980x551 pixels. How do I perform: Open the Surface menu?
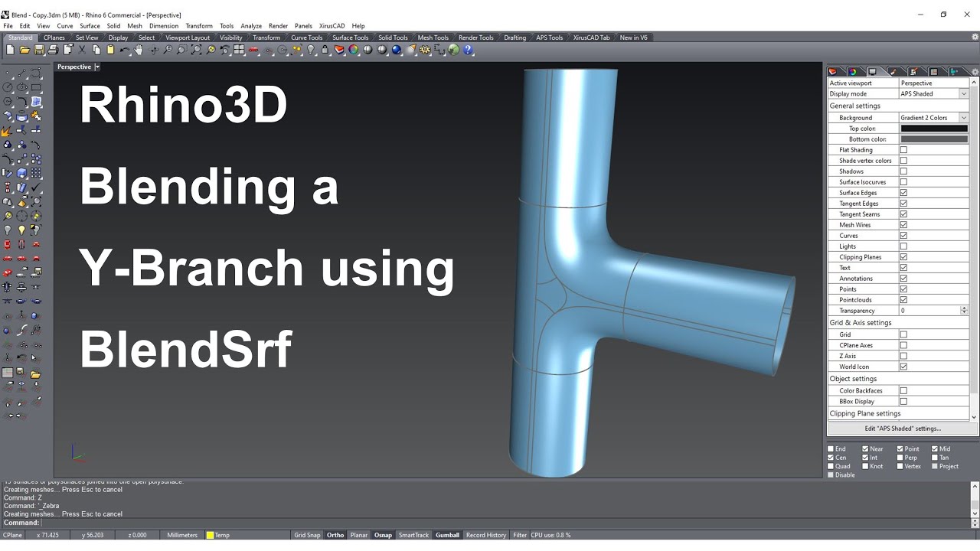(x=90, y=26)
